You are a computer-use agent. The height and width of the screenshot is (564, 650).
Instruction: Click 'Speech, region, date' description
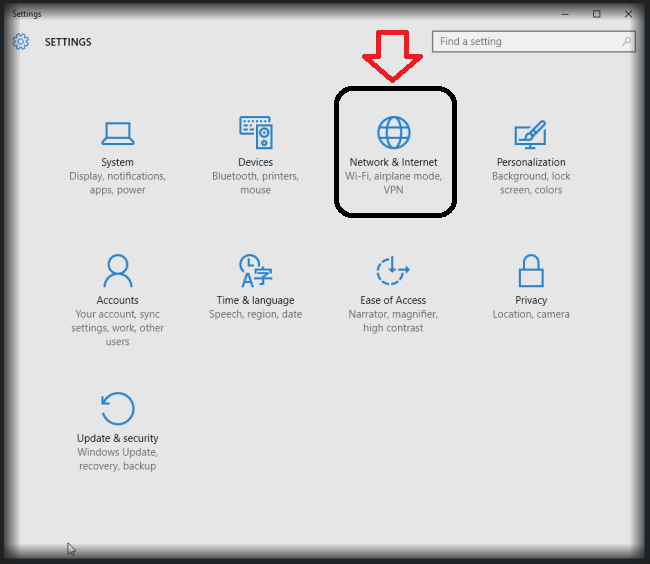point(255,314)
